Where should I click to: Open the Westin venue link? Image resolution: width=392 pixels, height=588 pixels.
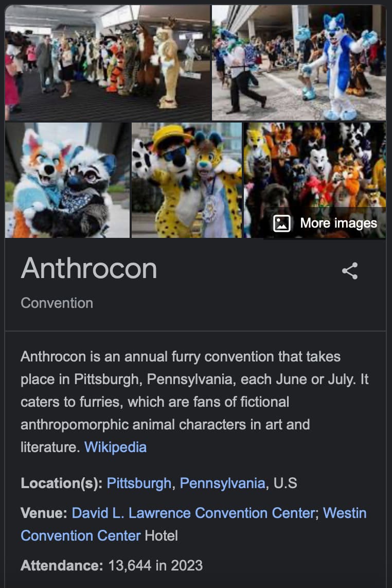pos(193,524)
